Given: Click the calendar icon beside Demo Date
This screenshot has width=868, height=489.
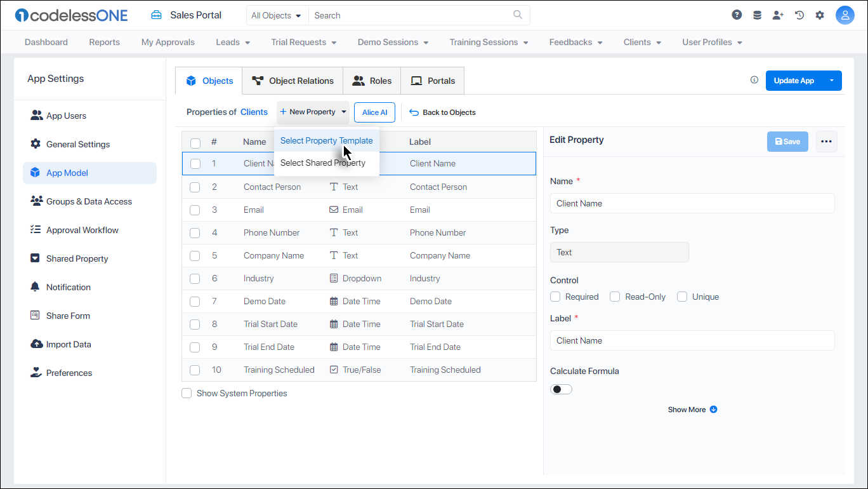Looking at the screenshot, I should (334, 301).
